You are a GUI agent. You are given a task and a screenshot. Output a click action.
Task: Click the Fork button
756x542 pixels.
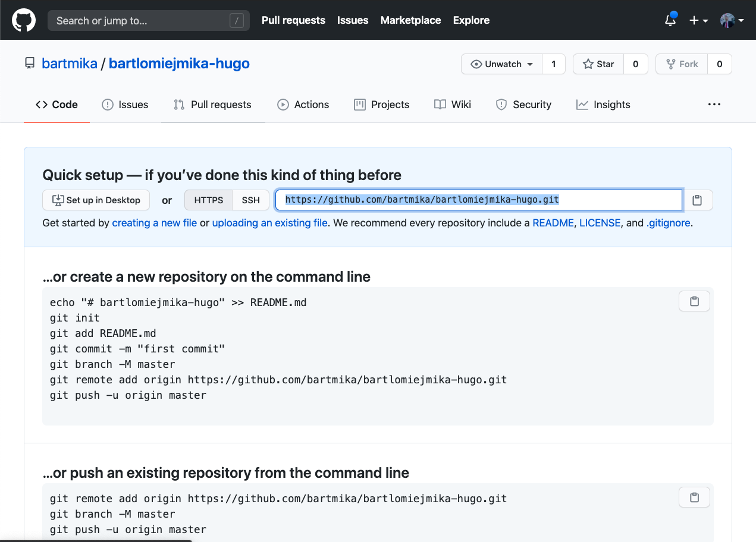[x=682, y=64]
